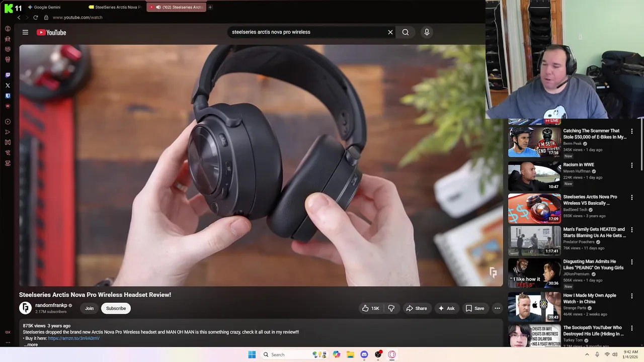Open the more actions ellipsis beside Save
The height and width of the screenshot is (362, 644).
[x=497, y=308]
